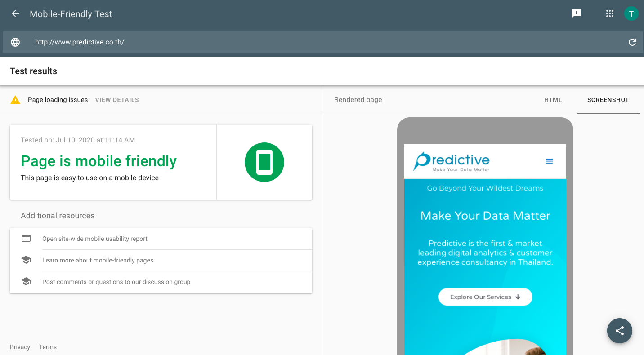Image resolution: width=644 pixels, height=355 pixels.
Task: Open the feedback speech-bubble icon
Action: (x=577, y=13)
